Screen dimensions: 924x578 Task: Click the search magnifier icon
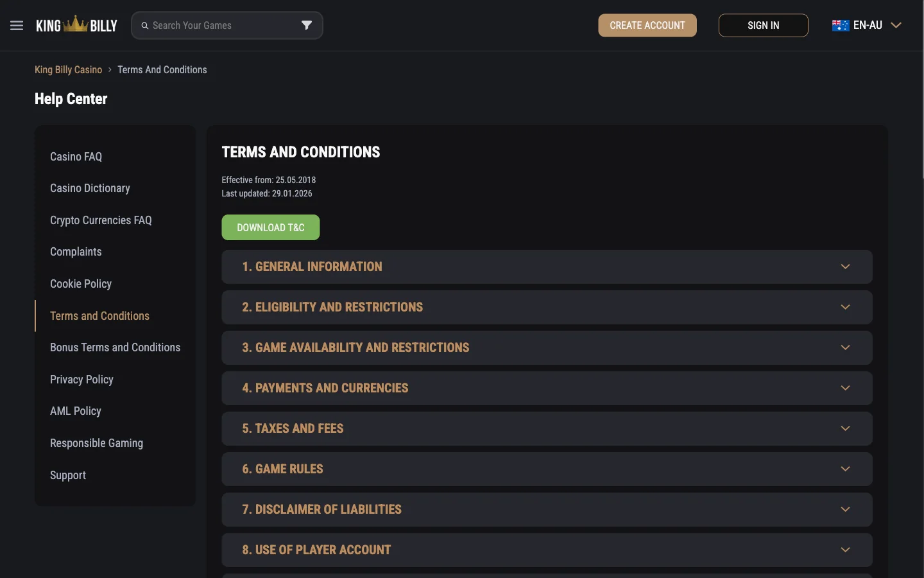[145, 26]
